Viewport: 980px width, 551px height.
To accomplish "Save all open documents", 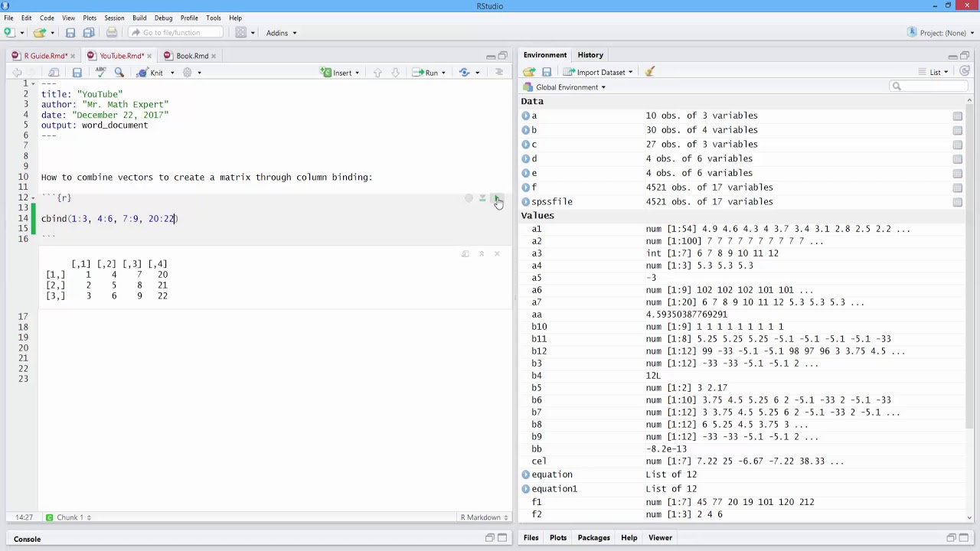I will [89, 32].
